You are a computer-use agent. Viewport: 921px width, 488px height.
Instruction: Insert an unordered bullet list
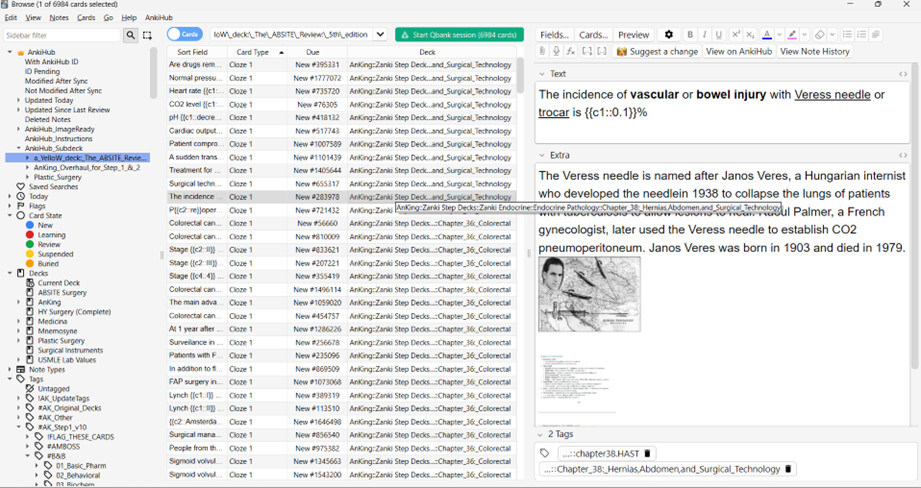(x=847, y=35)
